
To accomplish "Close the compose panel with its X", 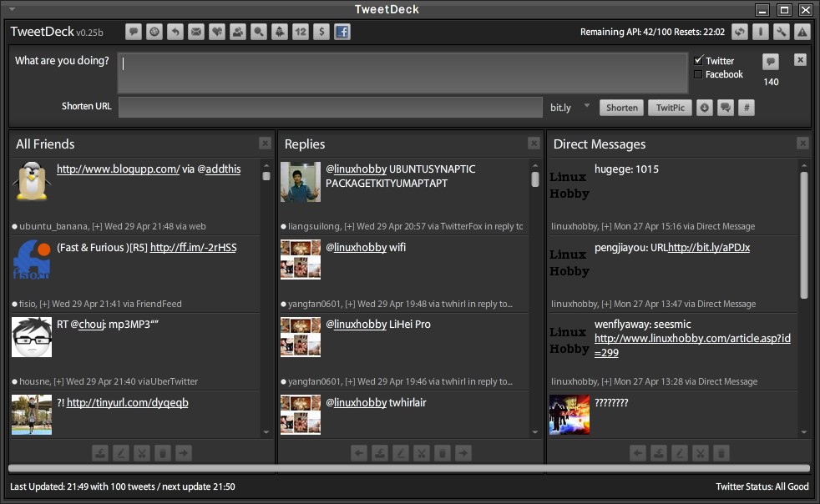I will click(800, 59).
